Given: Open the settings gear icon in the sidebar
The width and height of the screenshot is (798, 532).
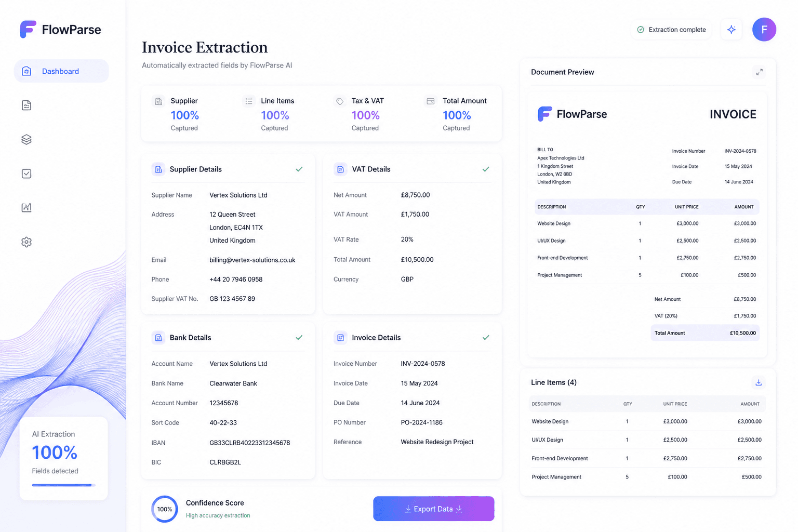Looking at the screenshot, I should [26, 242].
